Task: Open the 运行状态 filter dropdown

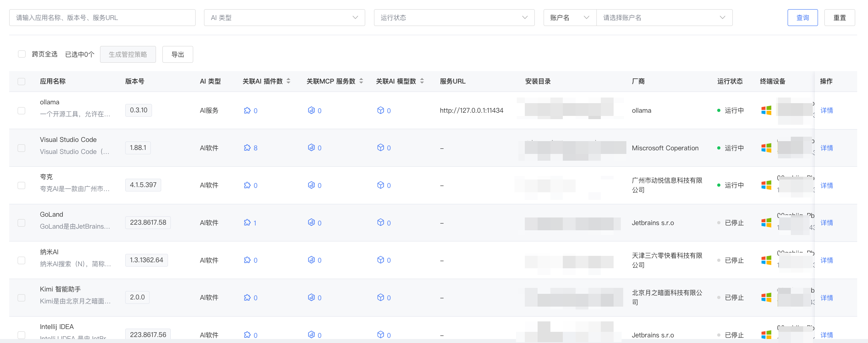Action: [x=454, y=18]
